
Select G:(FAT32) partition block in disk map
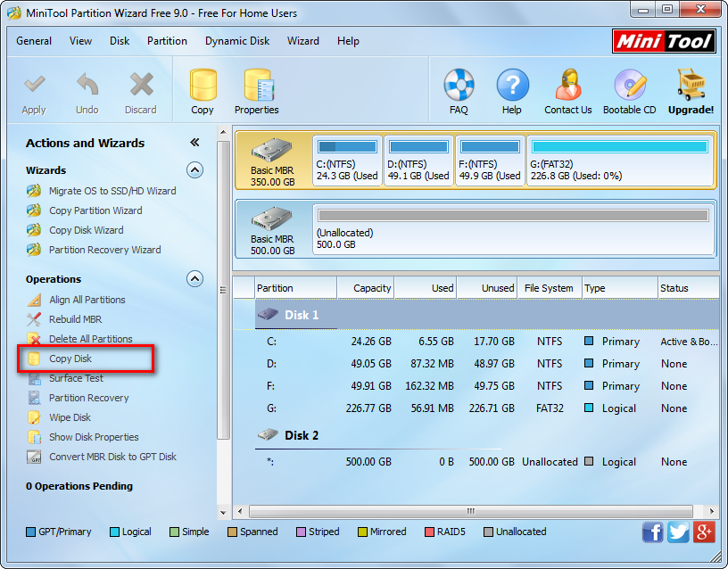point(620,161)
